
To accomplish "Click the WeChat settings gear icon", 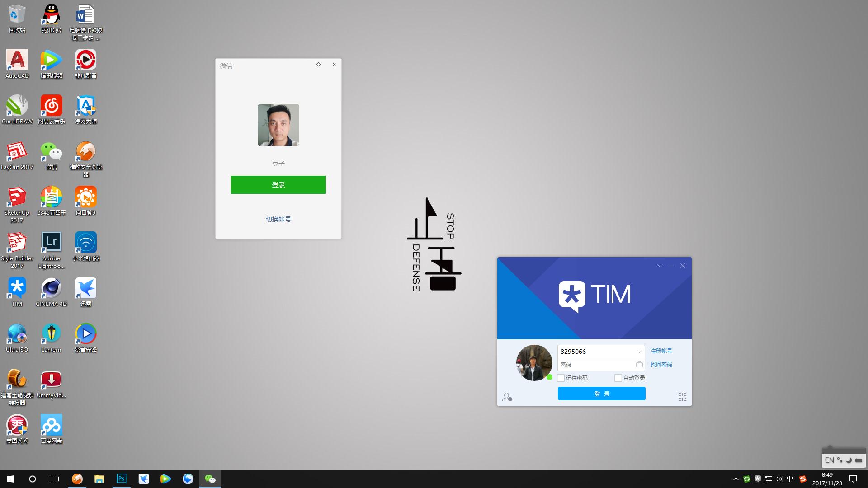I will click(x=318, y=65).
